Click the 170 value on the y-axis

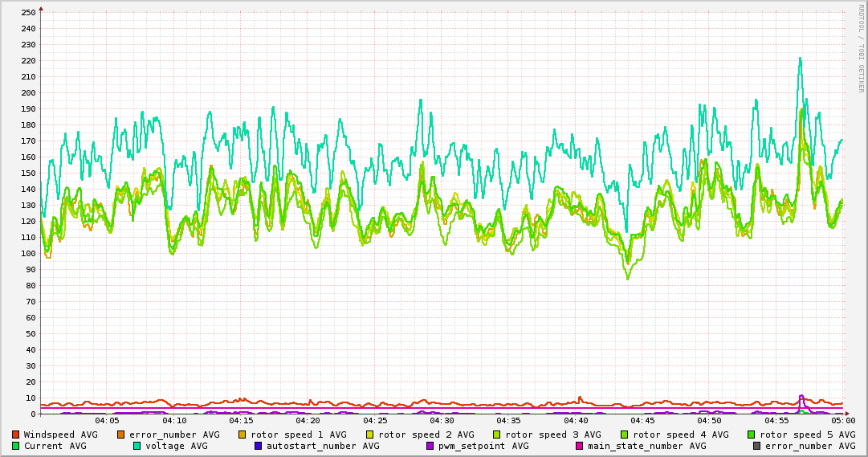pyautogui.click(x=27, y=141)
